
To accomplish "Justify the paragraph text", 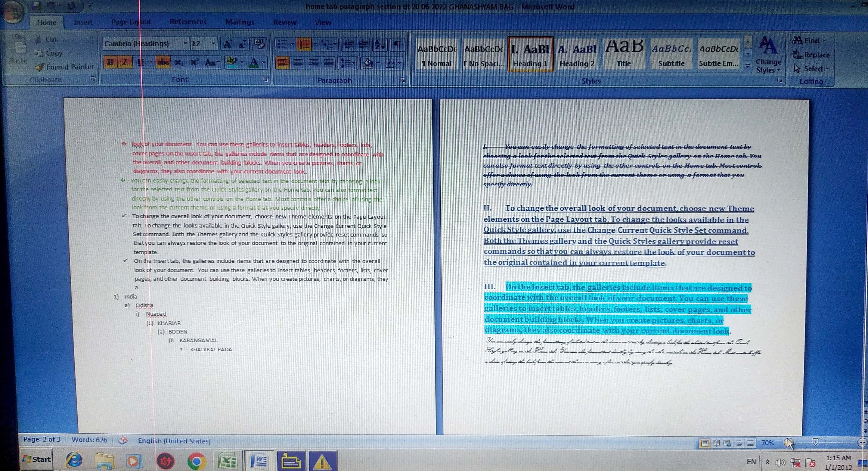I will [329, 63].
